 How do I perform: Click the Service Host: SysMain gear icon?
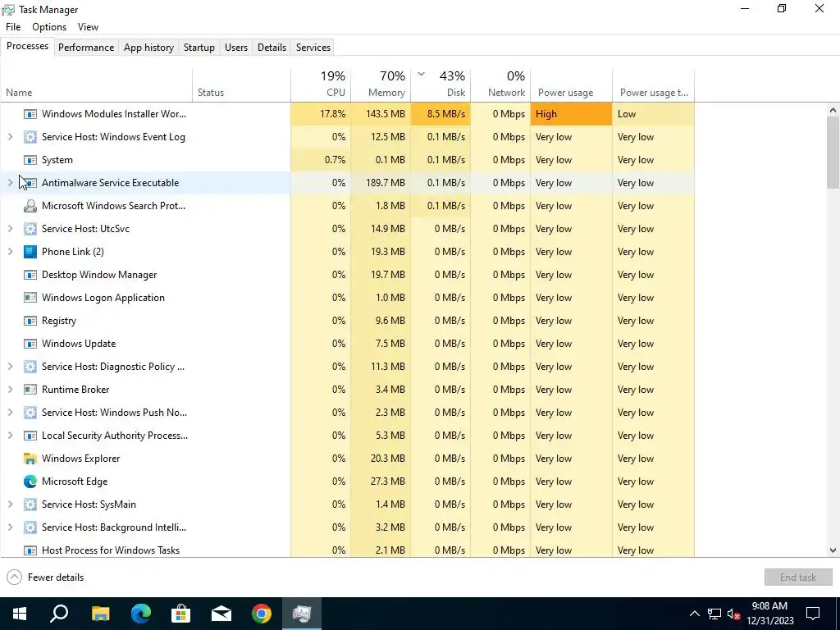coord(30,504)
